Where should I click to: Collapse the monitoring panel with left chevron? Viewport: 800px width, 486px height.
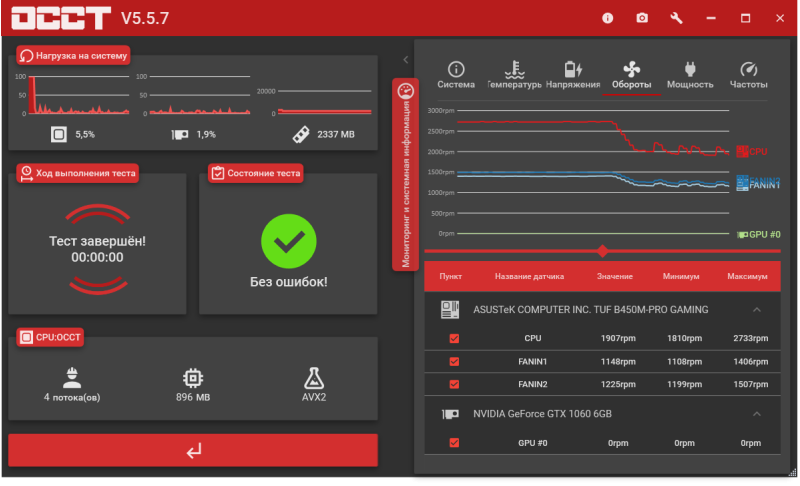click(403, 60)
